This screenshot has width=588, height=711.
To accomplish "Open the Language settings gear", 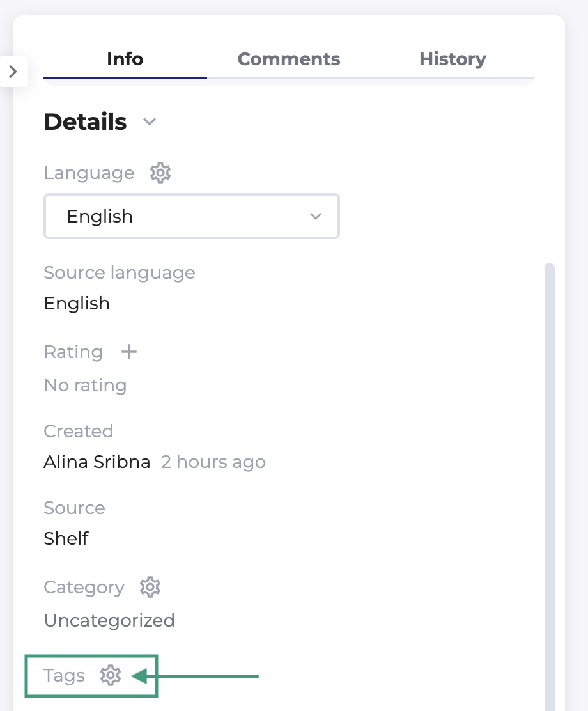I will 160,173.
